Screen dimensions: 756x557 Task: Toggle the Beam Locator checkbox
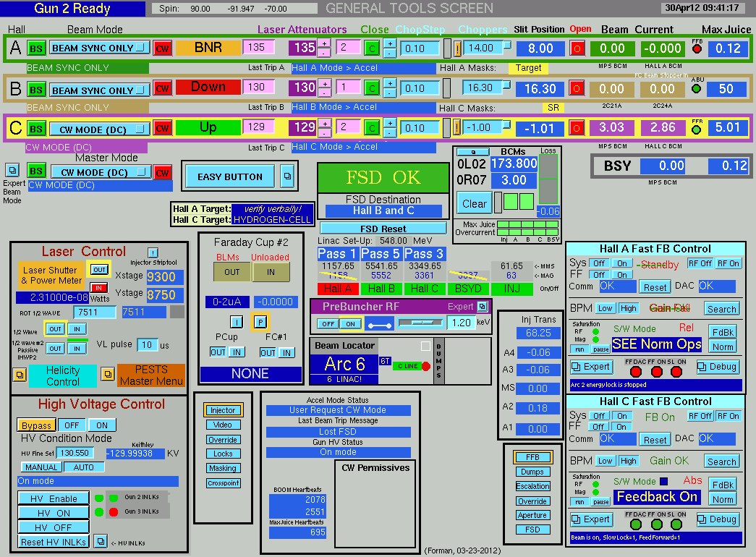[x=425, y=346]
